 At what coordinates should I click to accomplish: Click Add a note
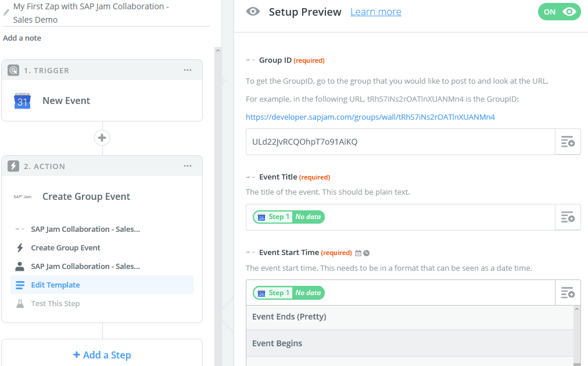(x=22, y=38)
